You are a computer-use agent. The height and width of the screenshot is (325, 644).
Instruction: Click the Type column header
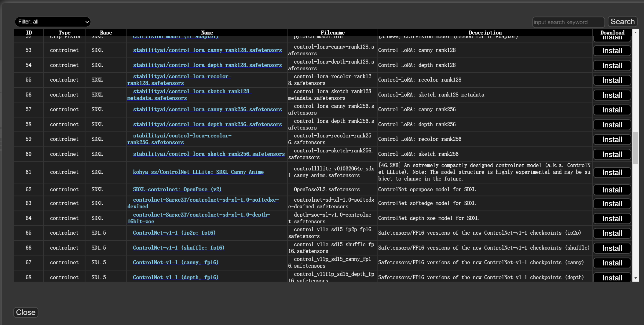(64, 33)
